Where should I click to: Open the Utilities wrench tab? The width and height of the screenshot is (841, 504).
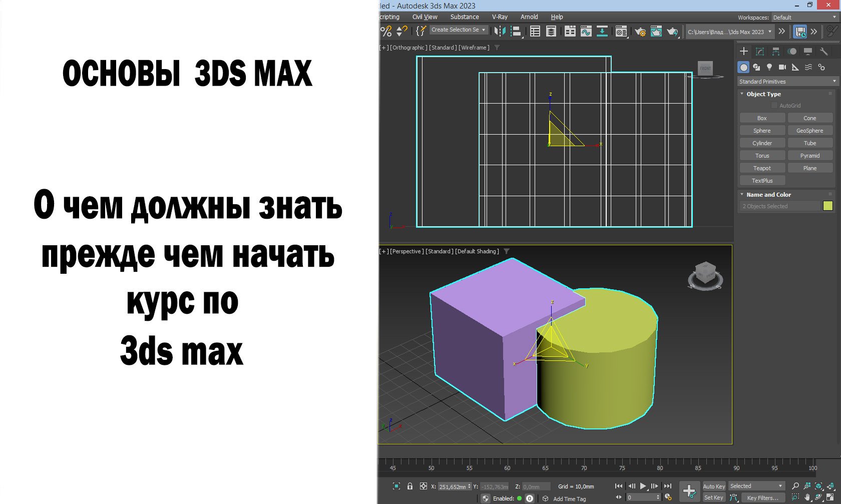[823, 52]
